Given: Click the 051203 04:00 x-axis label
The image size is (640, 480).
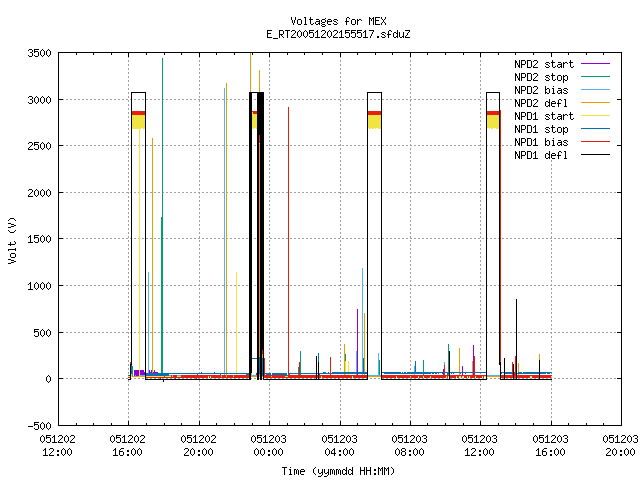Looking at the screenshot, I should pyautogui.click(x=339, y=445).
